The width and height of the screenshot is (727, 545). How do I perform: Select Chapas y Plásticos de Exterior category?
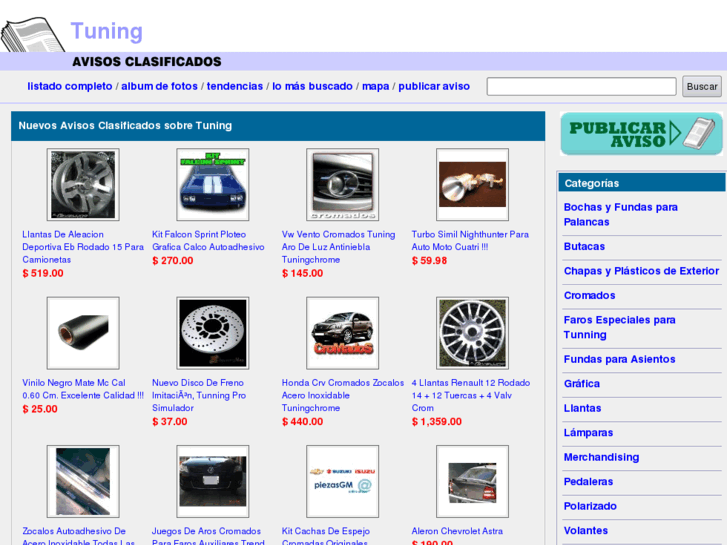coord(641,271)
